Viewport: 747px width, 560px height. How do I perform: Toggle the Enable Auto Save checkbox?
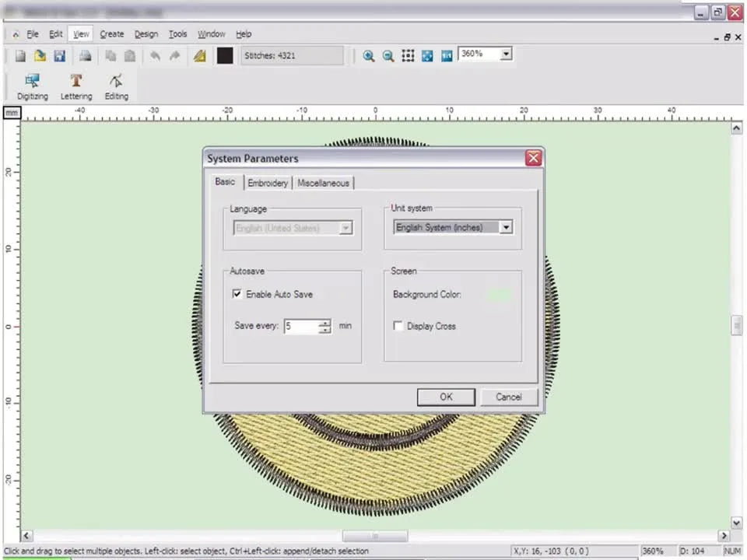coord(237,294)
